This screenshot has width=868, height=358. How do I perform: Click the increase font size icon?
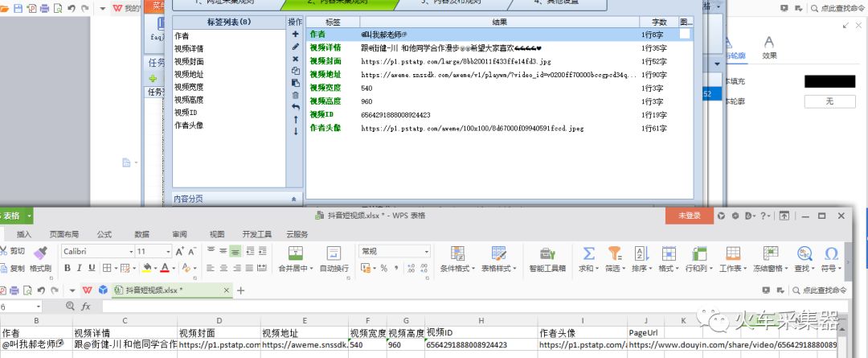[x=179, y=252]
